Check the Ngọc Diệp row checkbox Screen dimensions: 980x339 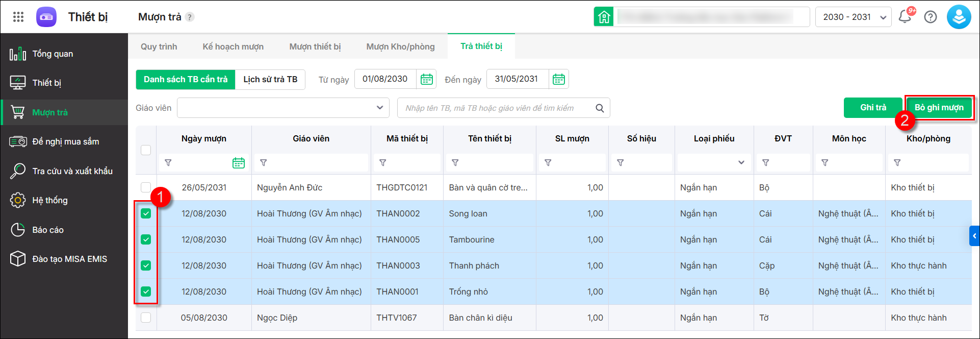(x=146, y=318)
